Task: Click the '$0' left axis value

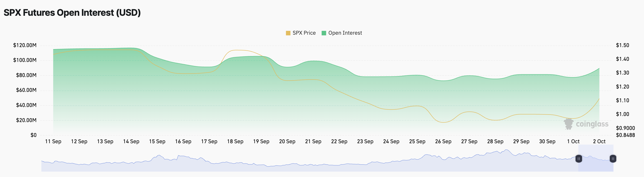Action: tap(34, 135)
